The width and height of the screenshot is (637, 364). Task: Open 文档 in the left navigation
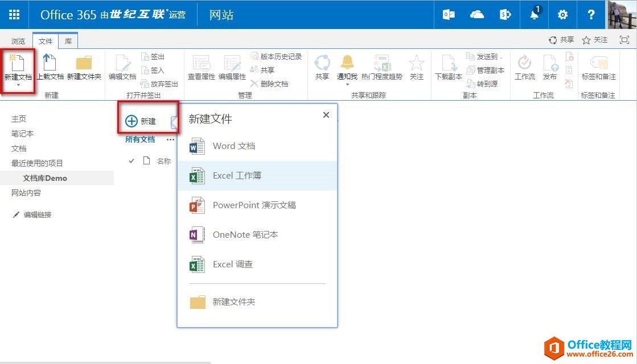[19, 148]
